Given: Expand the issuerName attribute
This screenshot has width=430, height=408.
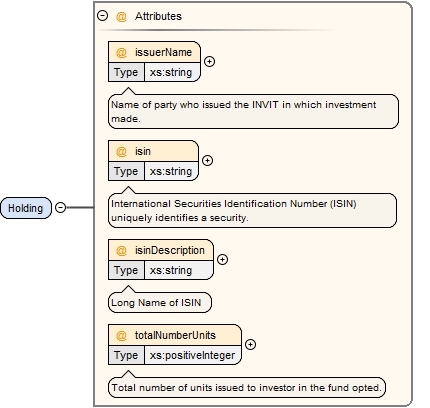Looking at the screenshot, I should tap(209, 61).
